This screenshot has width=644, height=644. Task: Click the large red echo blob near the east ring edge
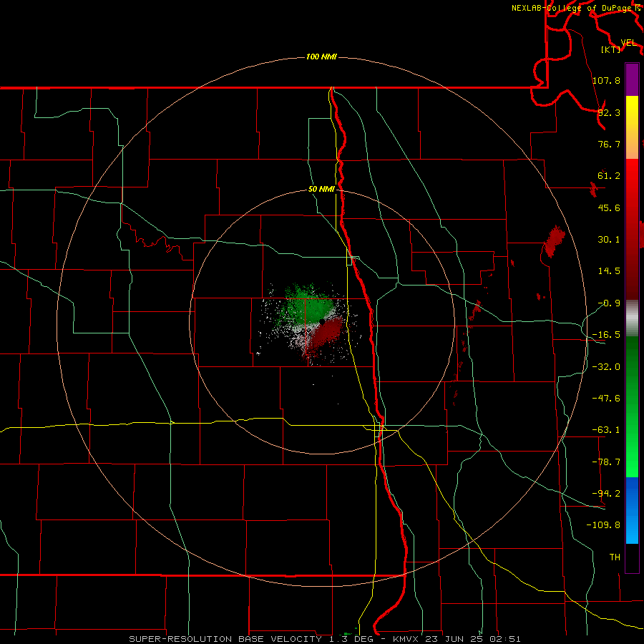pyautogui.click(x=554, y=241)
